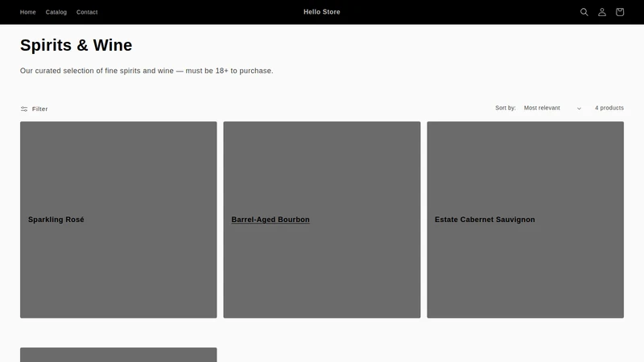Open the Contact menu item

(x=87, y=12)
